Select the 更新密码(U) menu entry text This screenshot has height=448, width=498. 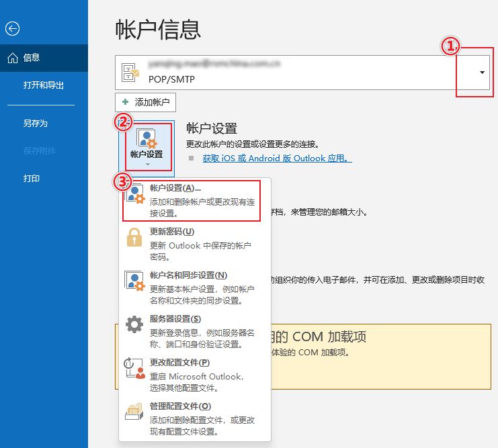click(x=172, y=232)
